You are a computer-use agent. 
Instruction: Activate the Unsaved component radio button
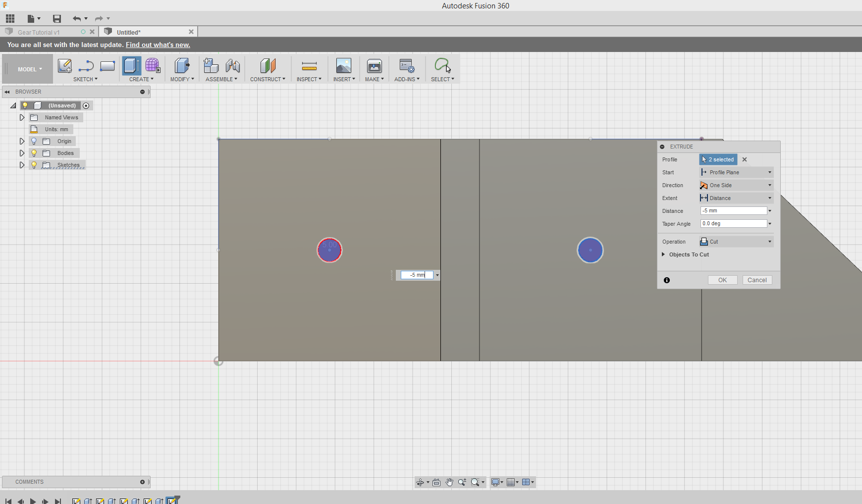coord(86,105)
